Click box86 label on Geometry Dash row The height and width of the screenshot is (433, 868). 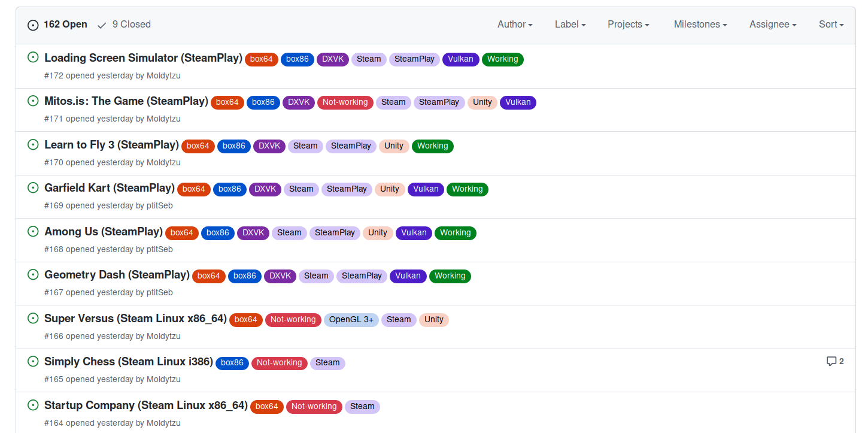coord(245,276)
